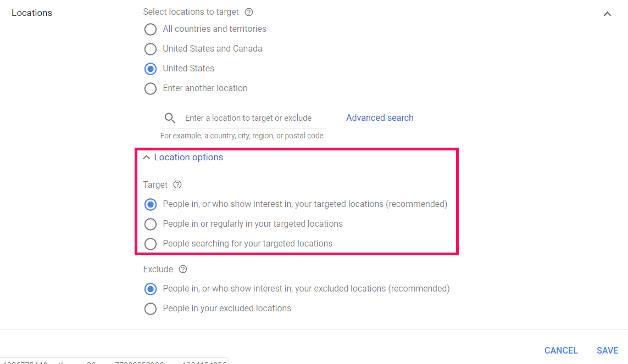Choose Enter another location option
The image size is (628, 364).
(150, 88)
